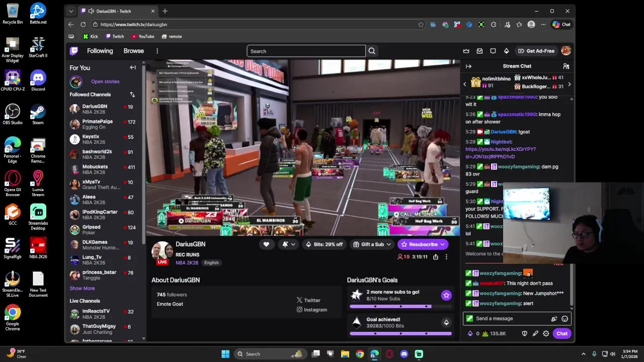
Task: Click the Bits balance diamond in chat
Action: click(x=470, y=333)
